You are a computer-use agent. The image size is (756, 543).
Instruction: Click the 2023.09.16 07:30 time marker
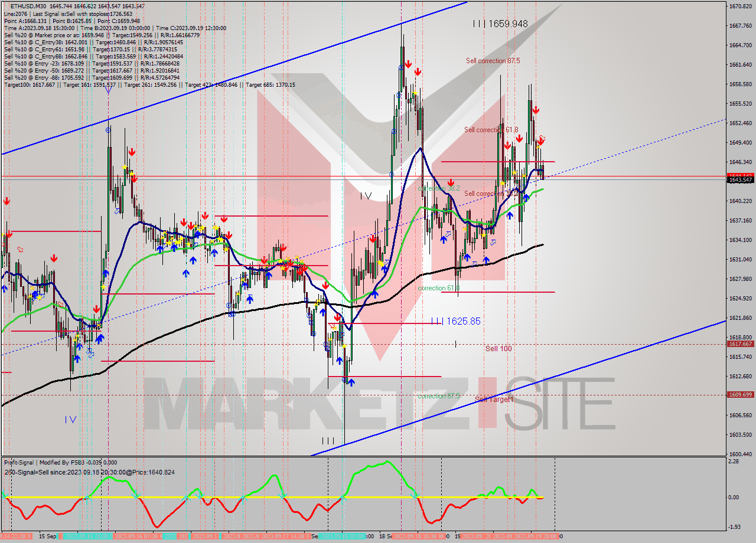136,537
